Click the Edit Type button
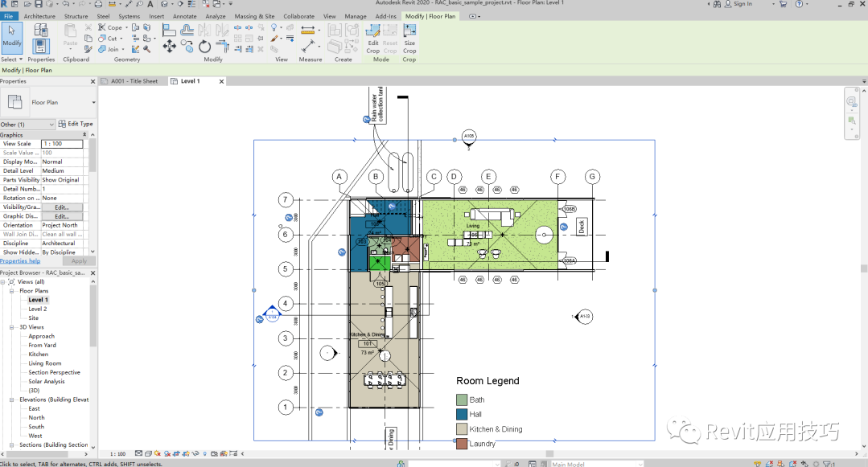Screen dimensions: 868x467 tap(76, 125)
